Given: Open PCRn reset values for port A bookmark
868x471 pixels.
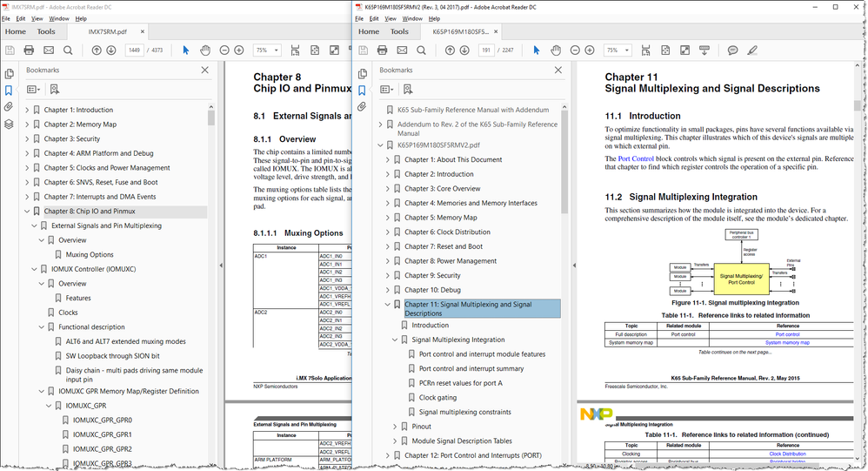Looking at the screenshot, I should (x=461, y=383).
